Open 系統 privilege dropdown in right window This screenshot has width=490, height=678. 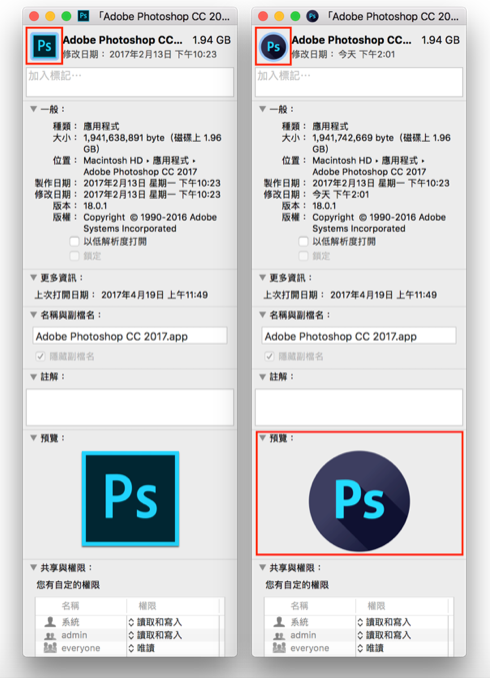384,622
